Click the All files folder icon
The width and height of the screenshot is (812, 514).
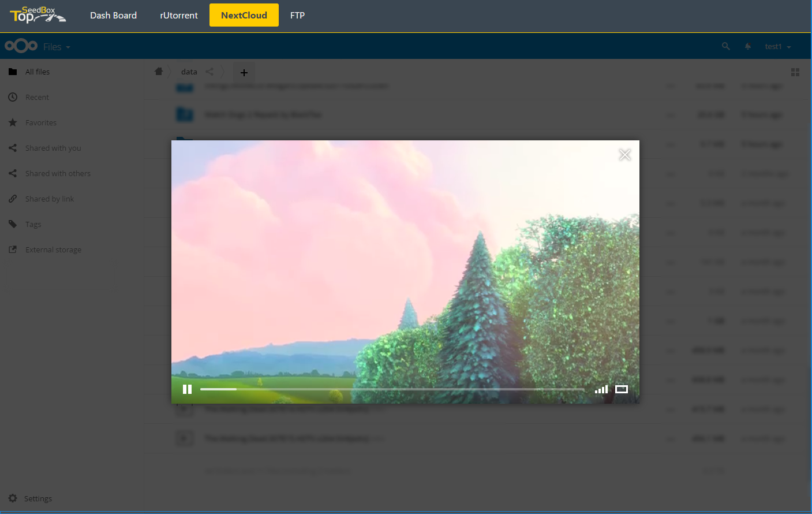click(13, 72)
